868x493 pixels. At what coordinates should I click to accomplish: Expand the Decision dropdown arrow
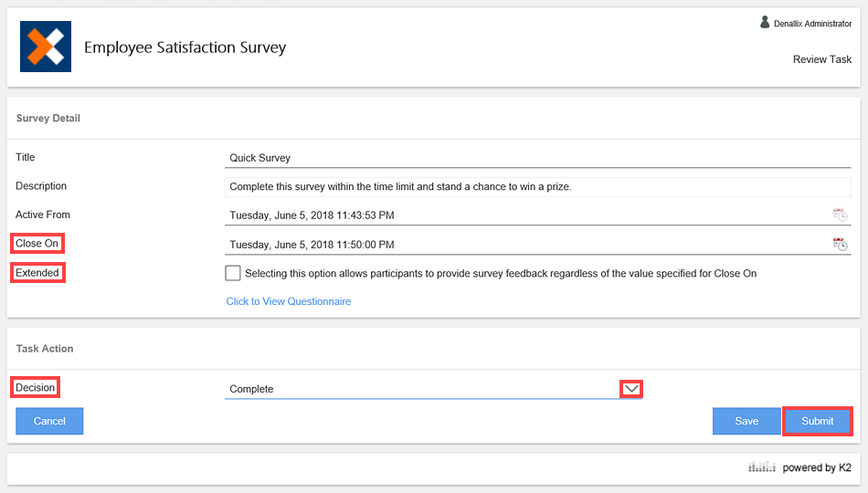pyautogui.click(x=630, y=389)
